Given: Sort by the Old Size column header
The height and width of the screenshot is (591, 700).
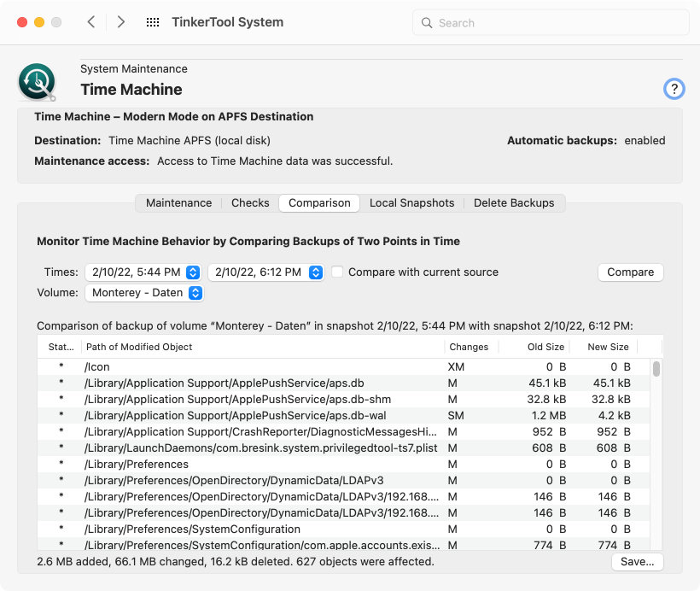Looking at the screenshot, I should click(x=534, y=347).
